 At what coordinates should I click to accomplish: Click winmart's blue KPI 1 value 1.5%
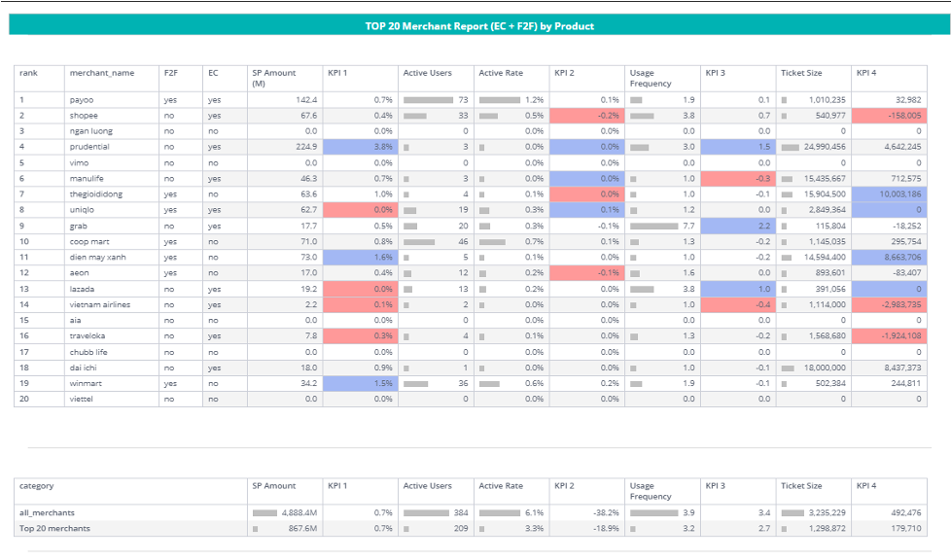tap(360, 383)
